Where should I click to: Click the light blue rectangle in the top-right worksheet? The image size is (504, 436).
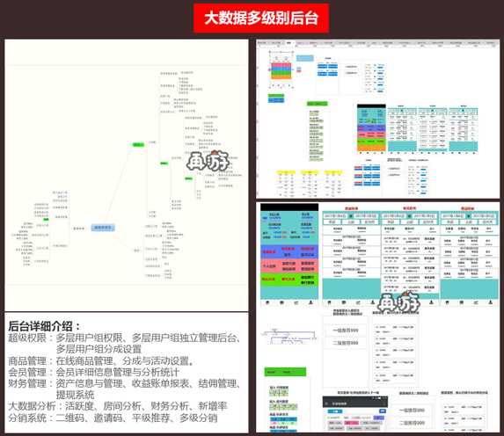click(304, 58)
